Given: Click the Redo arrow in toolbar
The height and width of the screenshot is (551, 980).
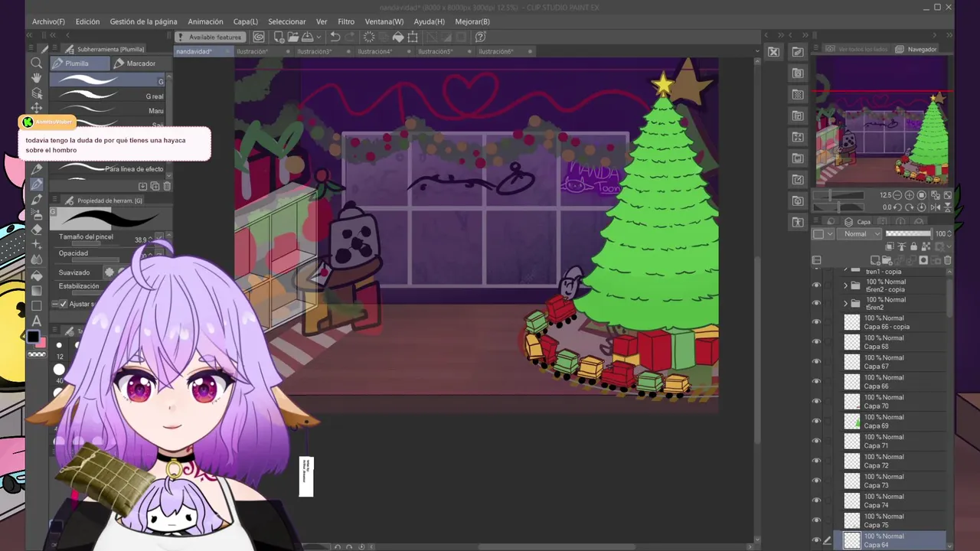Looking at the screenshot, I should (x=350, y=37).
